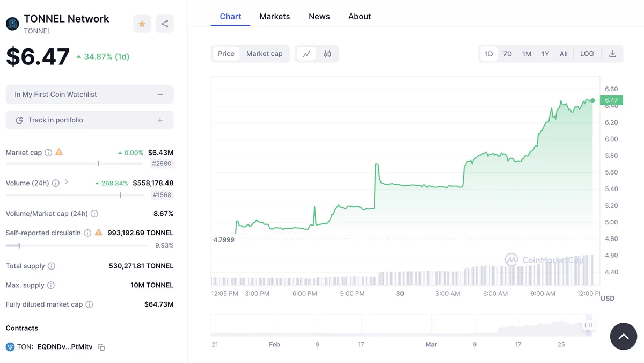Screen dimensions: 644x363
Task: Click the Total supply info icon
Action: [x=52, y=266]
